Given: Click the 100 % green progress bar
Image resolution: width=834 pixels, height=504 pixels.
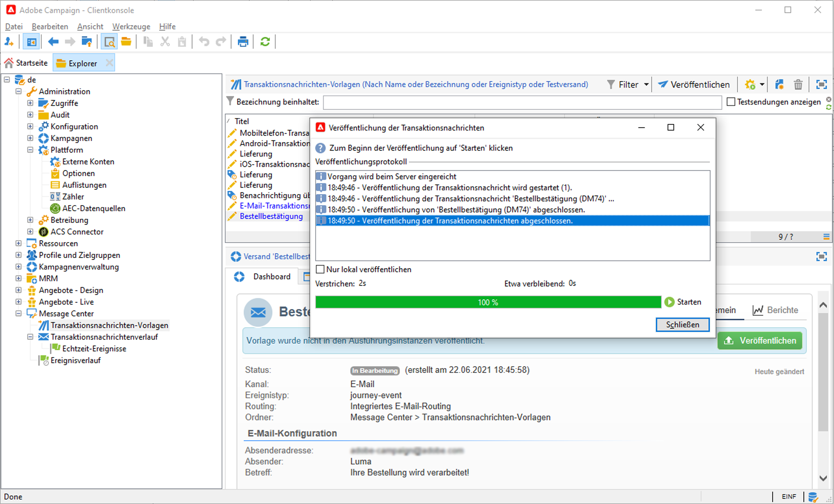Looking at the screenshot, I should tap(488, 302).
